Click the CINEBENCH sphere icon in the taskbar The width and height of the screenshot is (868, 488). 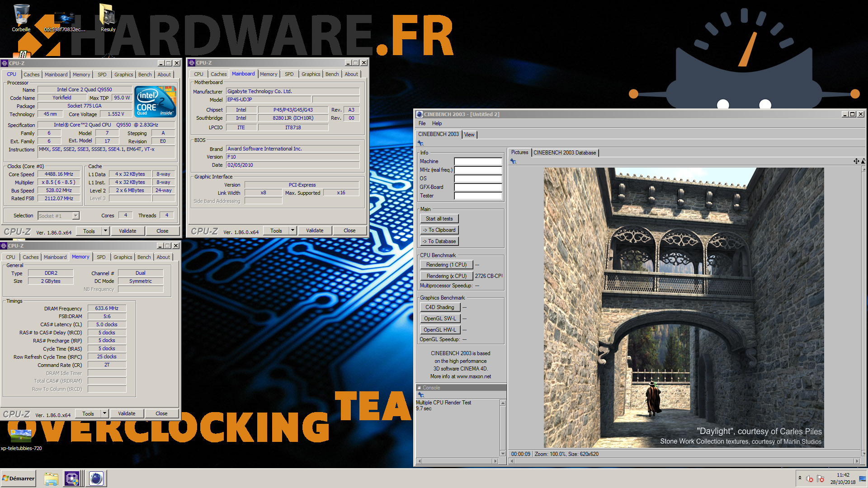[x=96, y=479]
